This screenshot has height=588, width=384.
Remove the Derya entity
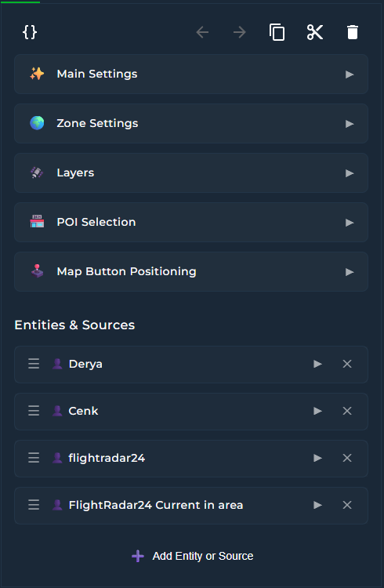pyautogui.click(x=347, y=364)
